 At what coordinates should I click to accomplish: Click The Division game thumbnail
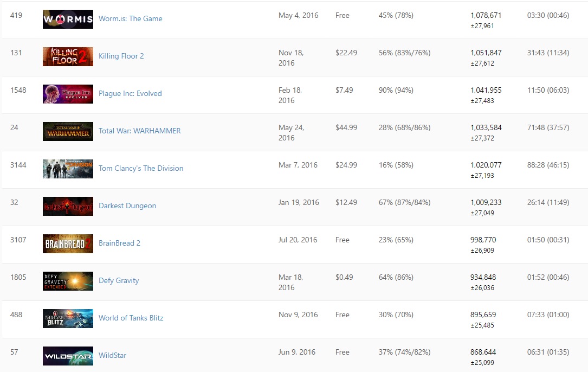point(68,169)
